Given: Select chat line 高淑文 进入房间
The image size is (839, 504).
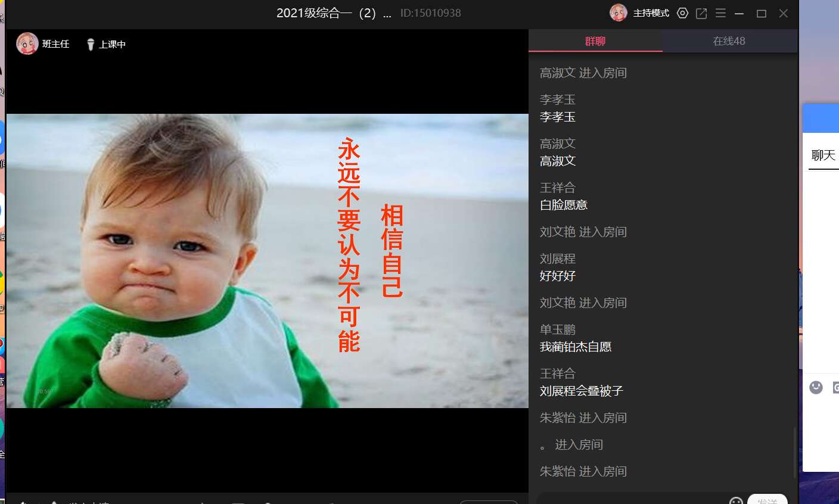Looking at the screenshot, I should (x=583, y=73).
